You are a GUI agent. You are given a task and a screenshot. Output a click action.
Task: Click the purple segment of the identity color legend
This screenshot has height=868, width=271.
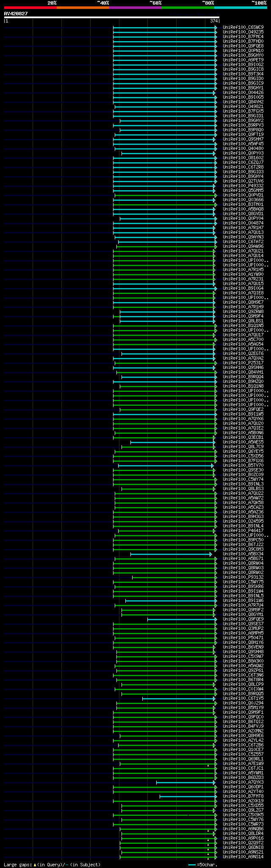(135, 8)
